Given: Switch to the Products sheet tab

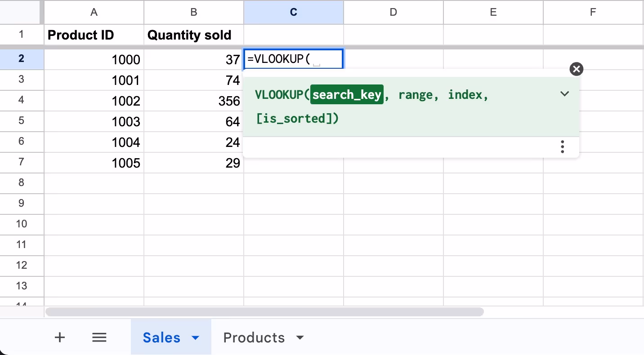Looking at the screenshot, I should (254, 338).
